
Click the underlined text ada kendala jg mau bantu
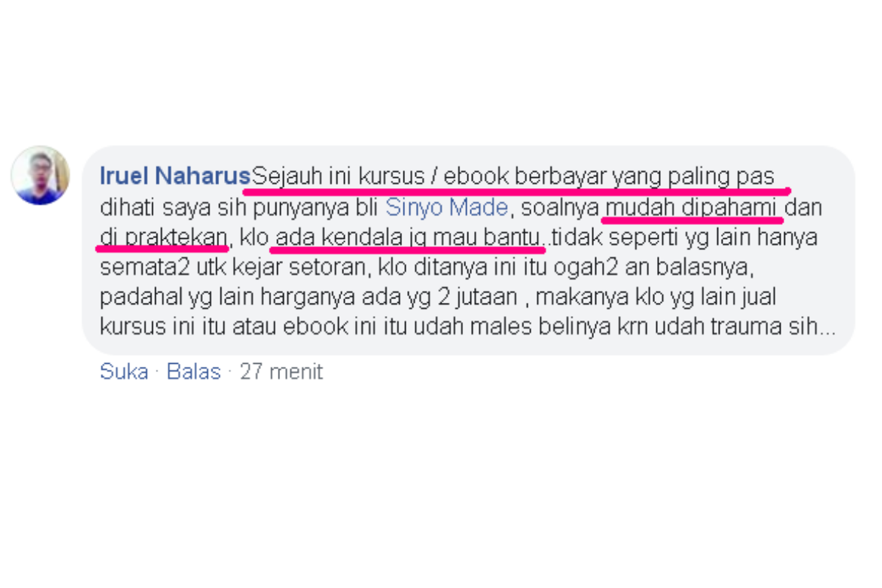(x=410, y=239)
